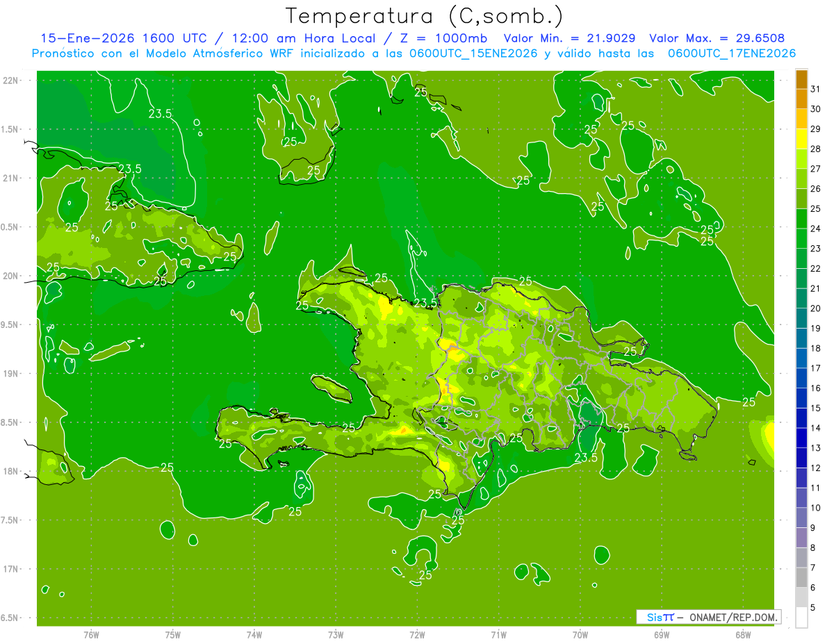Viewport: 834px width, 644px height.
Task: Click the '18N' latitude axis label
Action: pyautogui.click(x=12, y=472)
